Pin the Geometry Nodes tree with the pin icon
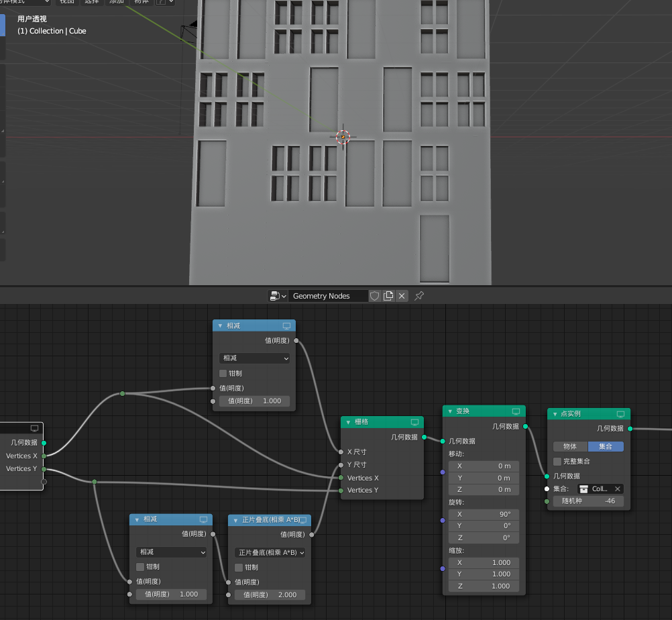 pyautogui.click(x=418, y=295)
